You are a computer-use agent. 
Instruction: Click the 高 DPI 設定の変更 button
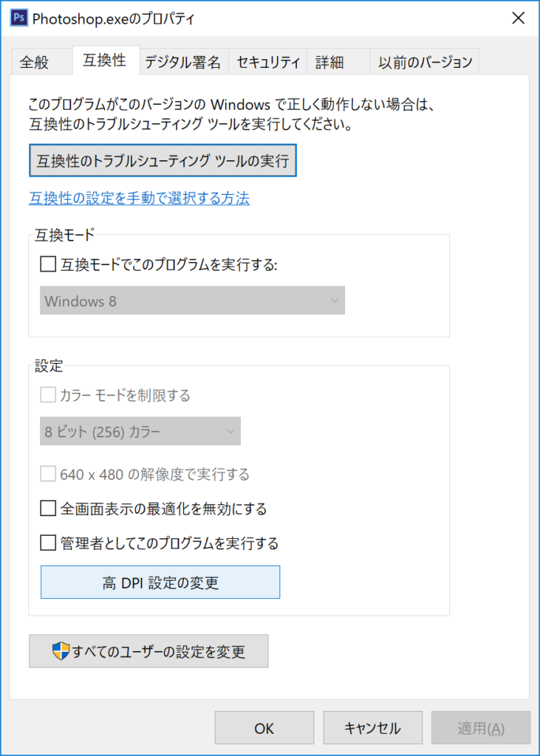pyautogui.click(x=160, y=582)
